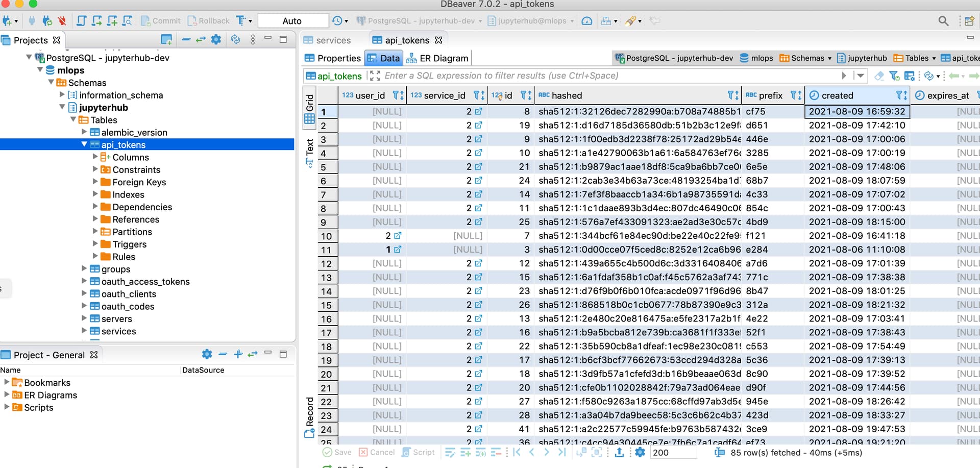Open new SQL script icon with plus
The width and height of the screenshot is (980, 468).
click(x=112, y=21)
